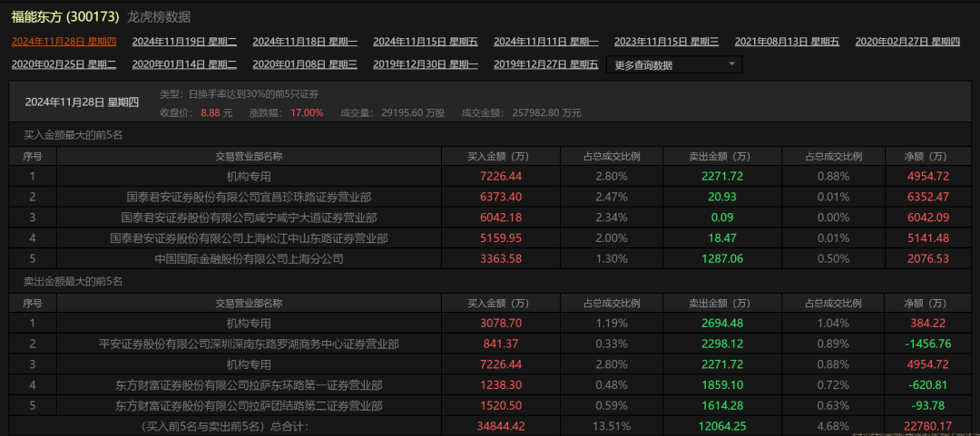Select date 2024年11月28日 星期四 link
This screenshot has width=980, height=436.
coord(64,42)
